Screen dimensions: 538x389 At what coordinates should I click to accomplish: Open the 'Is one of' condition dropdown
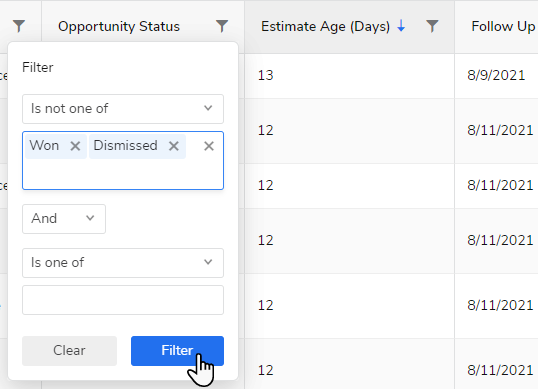coord(123,263)
